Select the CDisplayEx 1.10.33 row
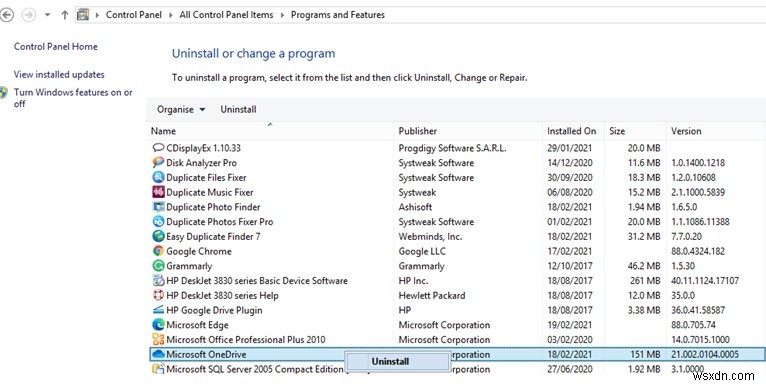This screenshot has width=766, height=386. (x=456, y=148)
